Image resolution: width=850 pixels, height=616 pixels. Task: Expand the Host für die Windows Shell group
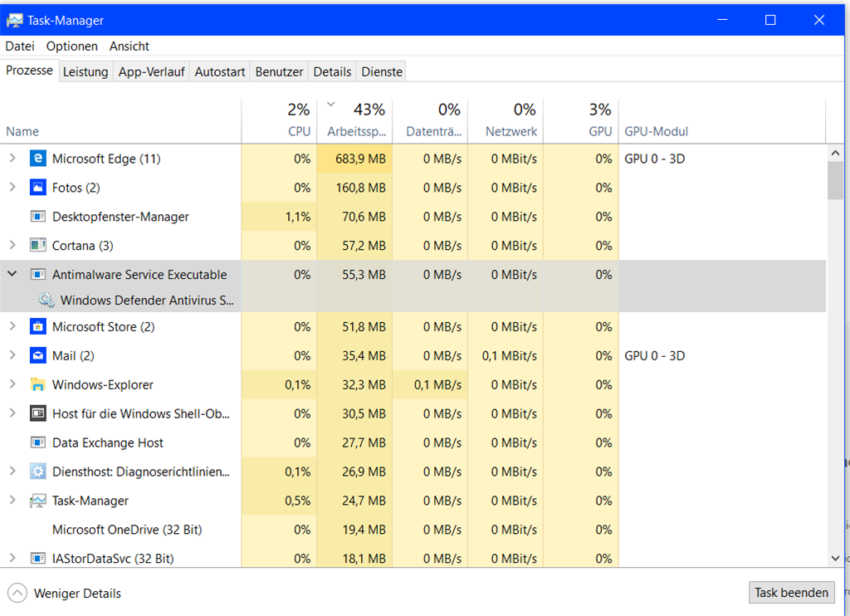point(12,413)
